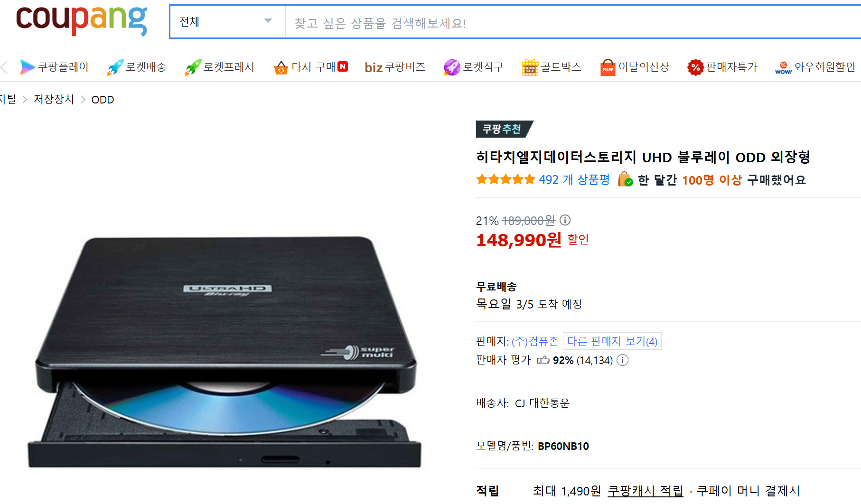Open the 골드박스 sale icon
Screen dimensions: 861x504
coord(530,67)
